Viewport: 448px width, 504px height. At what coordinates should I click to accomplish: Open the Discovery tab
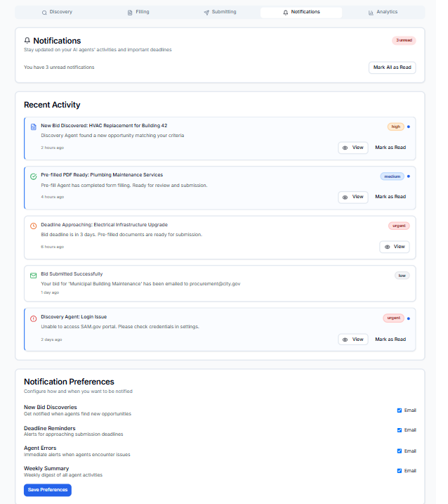(57, 12)
